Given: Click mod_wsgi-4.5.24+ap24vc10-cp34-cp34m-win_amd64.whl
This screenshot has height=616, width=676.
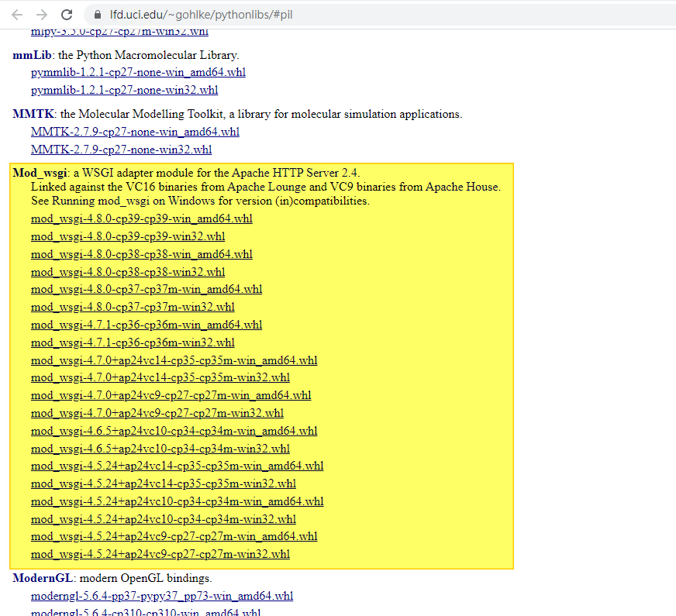Looking at the screenshot, I should (178, 502).
